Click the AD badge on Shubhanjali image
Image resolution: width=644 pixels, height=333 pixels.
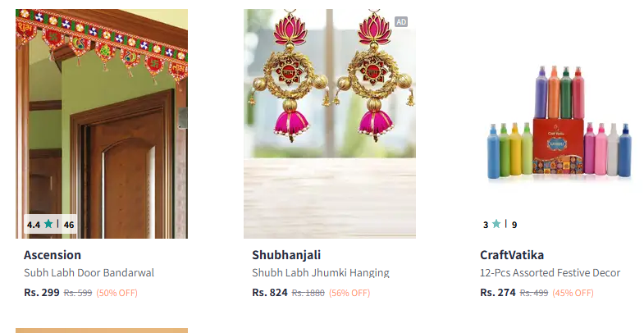point(401,22)
